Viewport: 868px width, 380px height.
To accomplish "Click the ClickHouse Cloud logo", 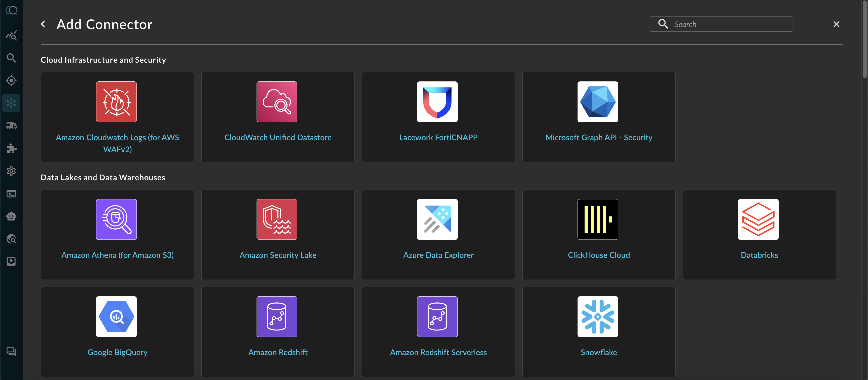I will point(598,219).
